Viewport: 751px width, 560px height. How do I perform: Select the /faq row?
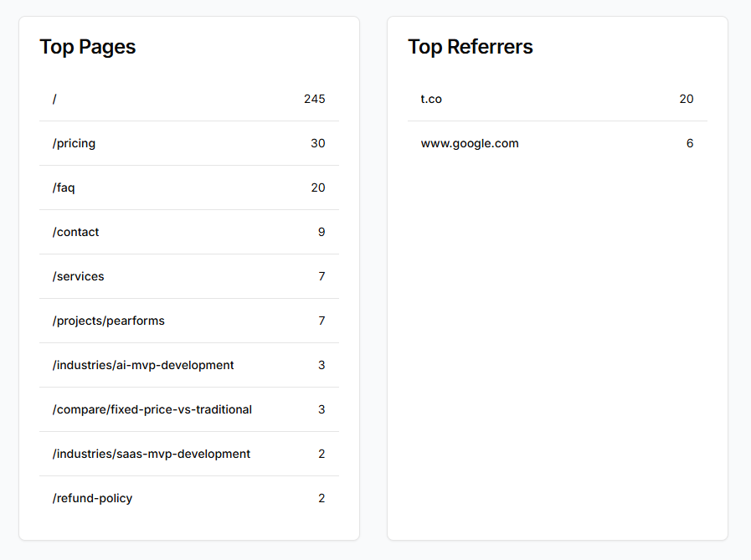(63, 188)
